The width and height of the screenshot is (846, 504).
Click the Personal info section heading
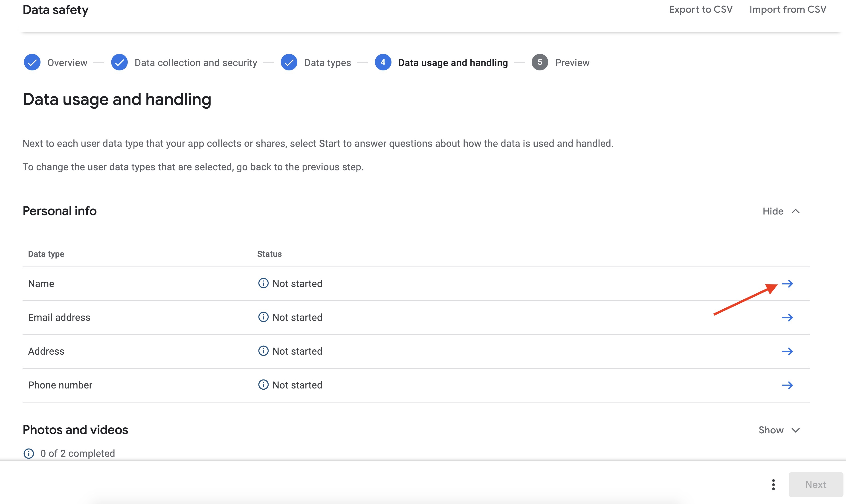point(60,211)
